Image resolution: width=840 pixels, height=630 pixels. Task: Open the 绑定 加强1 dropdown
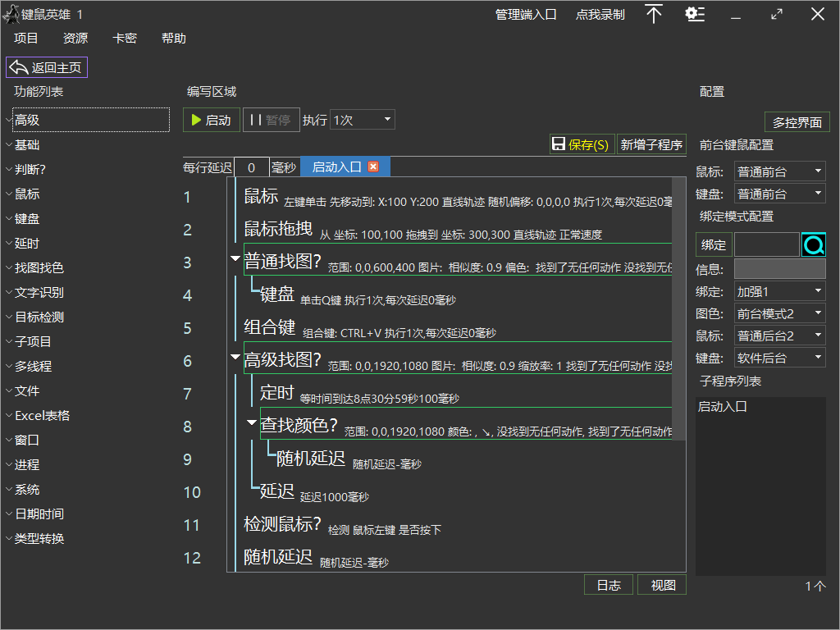pos(779,291)
